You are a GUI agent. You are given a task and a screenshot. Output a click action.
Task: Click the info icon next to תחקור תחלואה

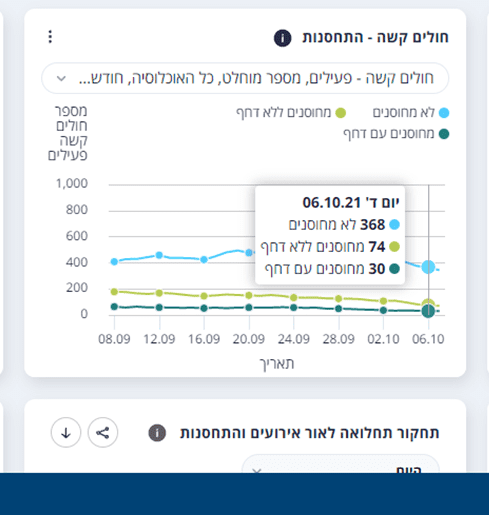click(x=157, y=433)
